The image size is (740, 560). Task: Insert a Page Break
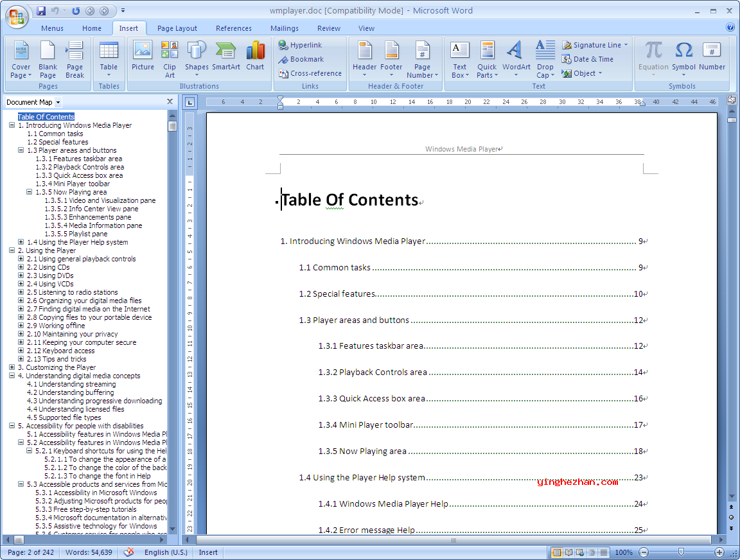tap(75, 60)
